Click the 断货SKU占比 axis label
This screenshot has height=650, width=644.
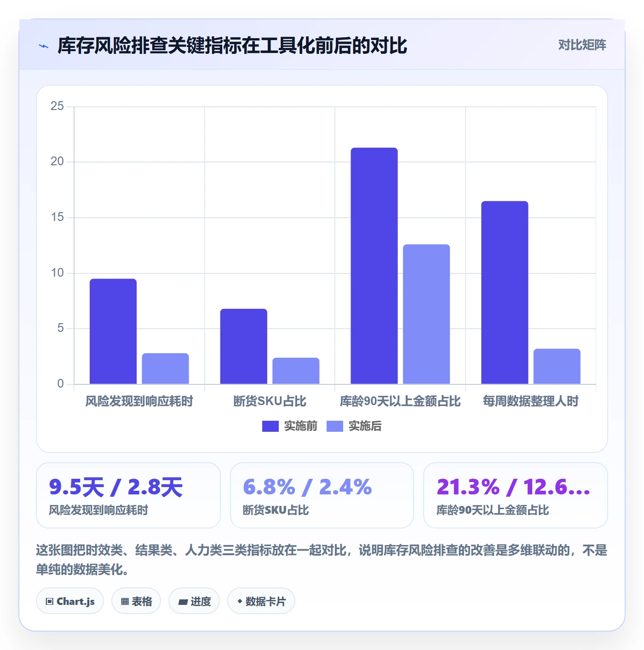[x=270, y=401]
